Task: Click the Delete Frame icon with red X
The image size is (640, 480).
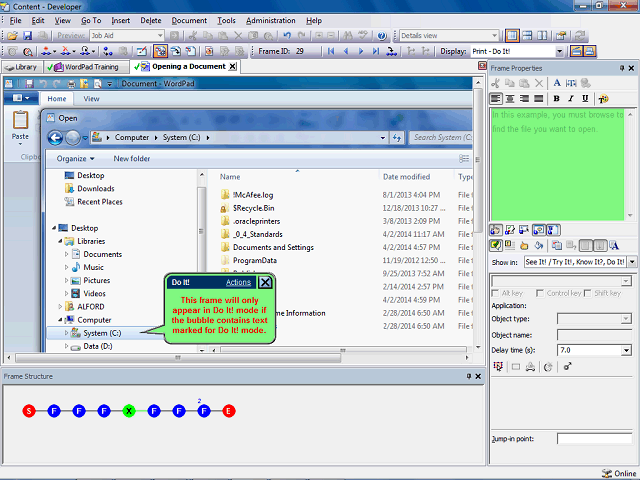Action: click(65, 51)
